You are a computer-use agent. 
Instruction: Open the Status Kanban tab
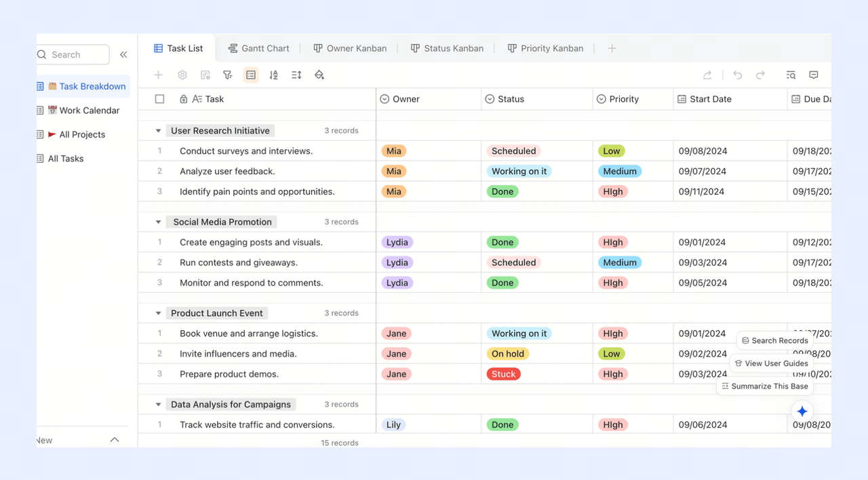point(447,48)
